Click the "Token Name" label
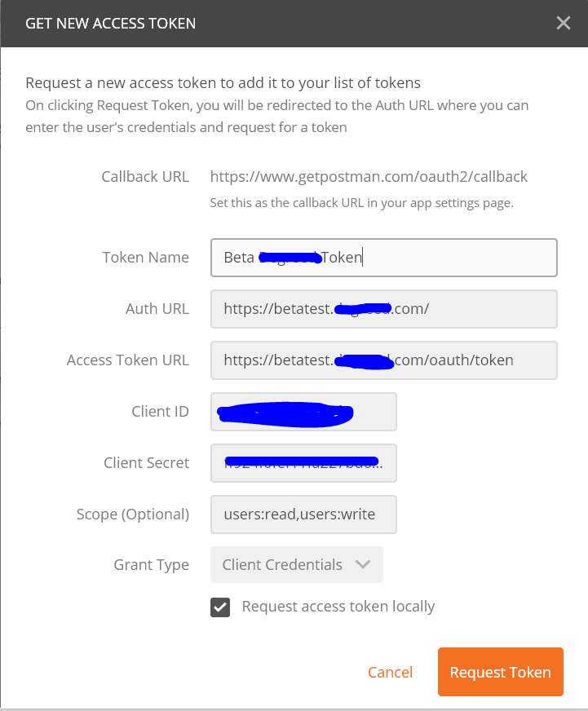The width and height of the screenshot is (588, 711). point(145,258)
